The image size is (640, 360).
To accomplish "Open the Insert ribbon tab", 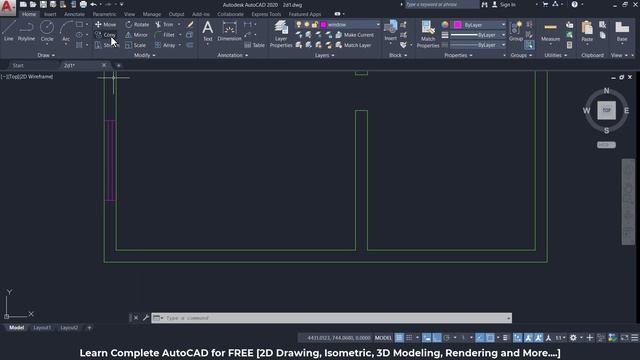I will (x=50, y=14).
